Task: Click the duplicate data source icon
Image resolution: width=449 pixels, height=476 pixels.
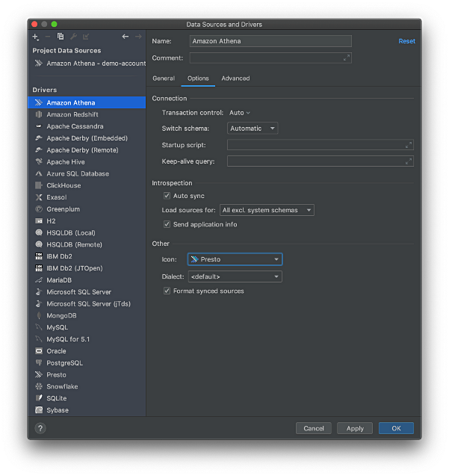Action: [x=61, y=37]
